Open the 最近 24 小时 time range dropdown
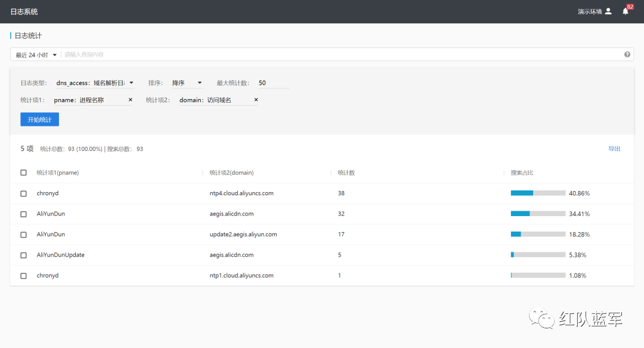This screenshot has height=348, width=644. pos(36,55)
